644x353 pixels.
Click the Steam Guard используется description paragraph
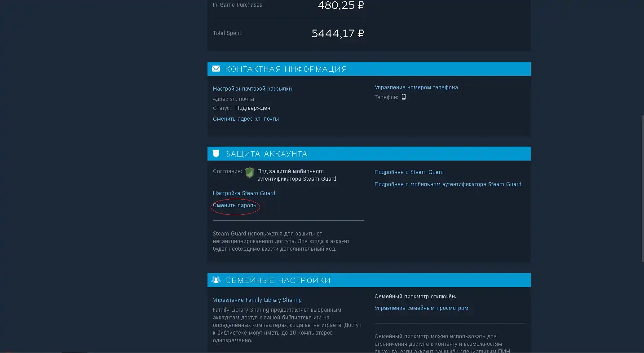click(281, 241)
